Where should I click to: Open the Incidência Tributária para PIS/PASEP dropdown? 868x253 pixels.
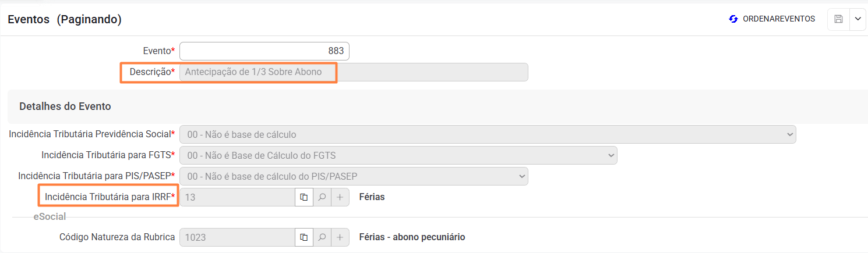354,176
